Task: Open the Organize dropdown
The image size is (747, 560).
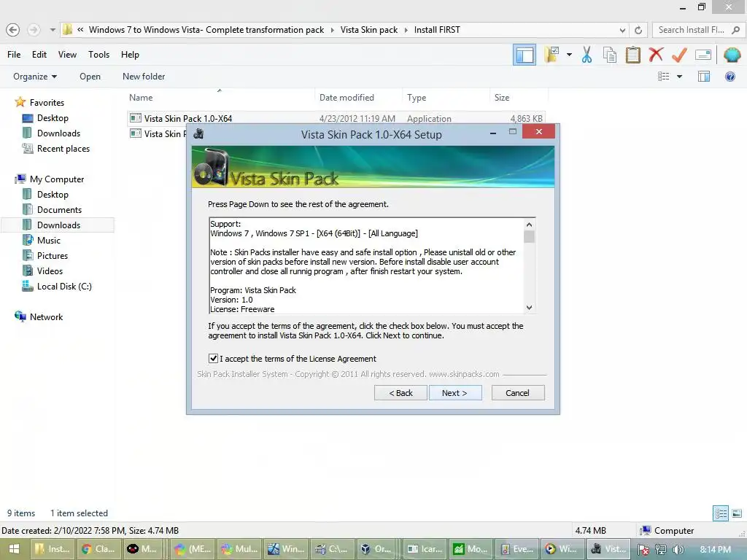Action: click(x=35, y=76)
